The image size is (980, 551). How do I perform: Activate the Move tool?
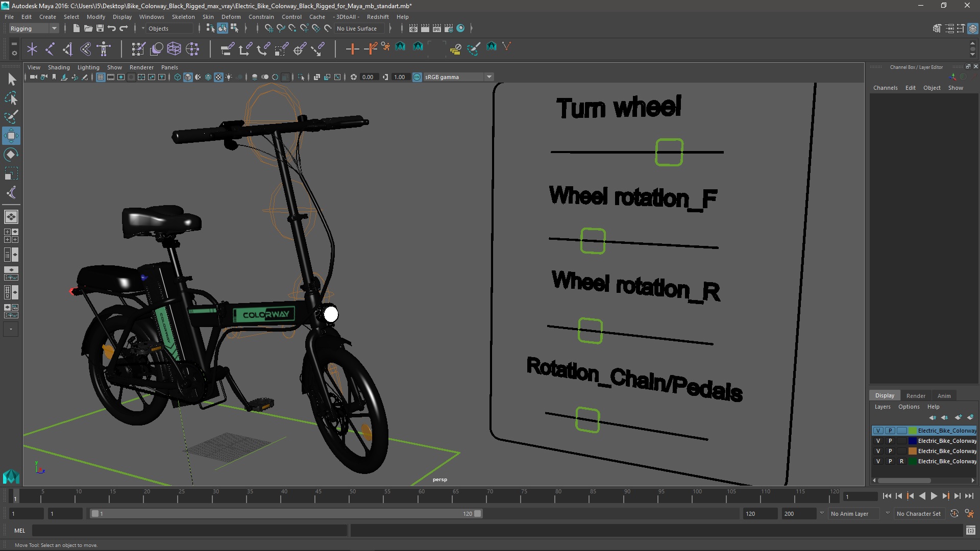[11, 136]
